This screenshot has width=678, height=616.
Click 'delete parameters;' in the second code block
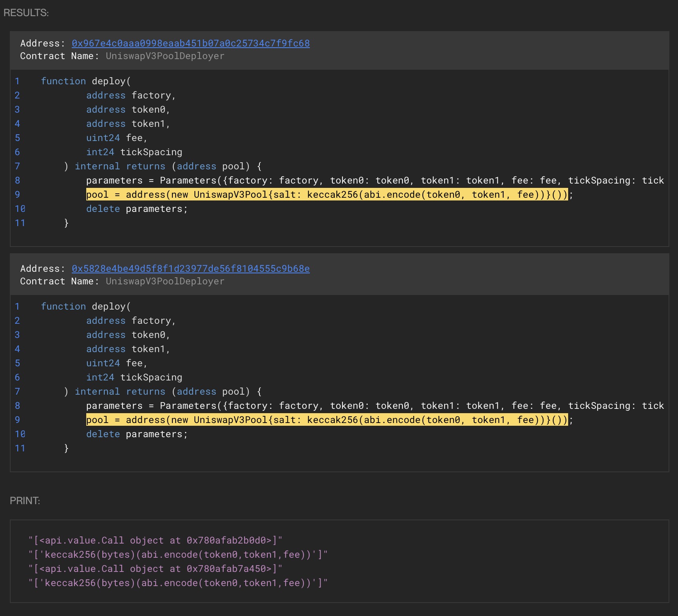point(137,434)
